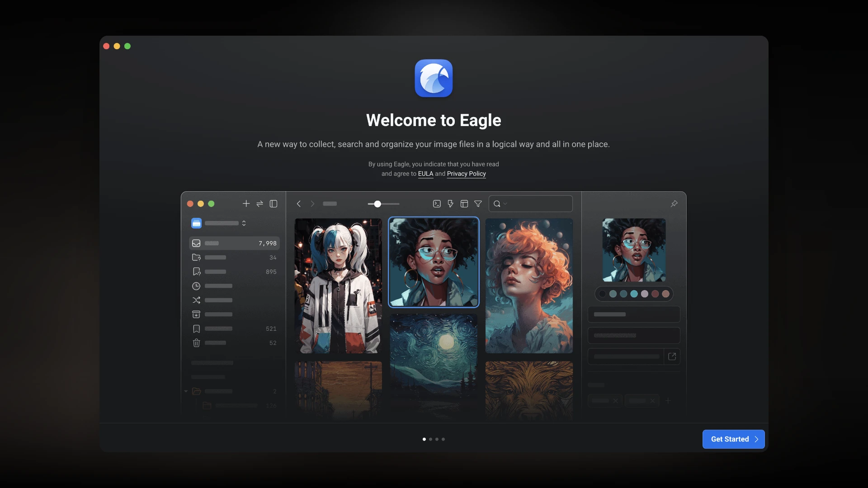
Task: Select the selected afro woman with glasses thumbnail
Action: (434, 262)
